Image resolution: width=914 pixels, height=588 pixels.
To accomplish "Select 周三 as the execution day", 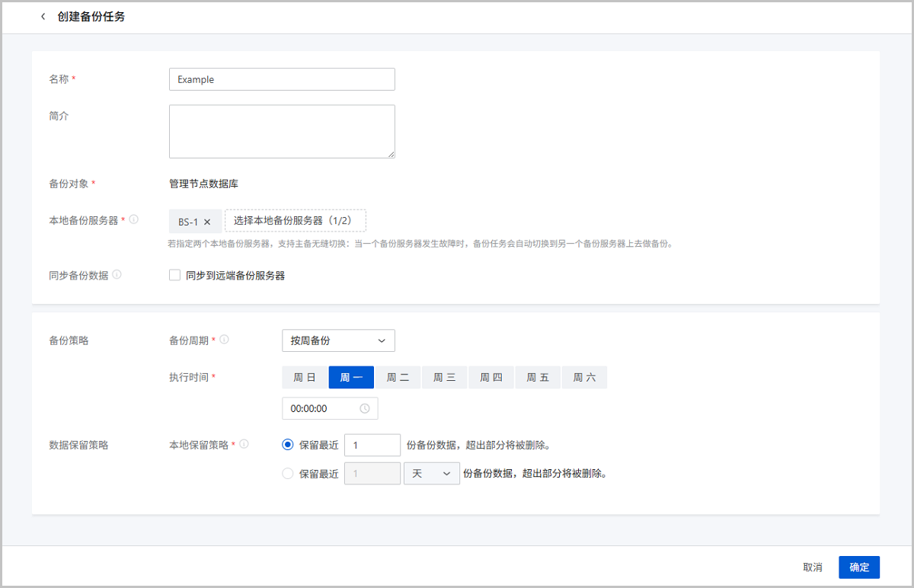I will click(x=444, y=378).
